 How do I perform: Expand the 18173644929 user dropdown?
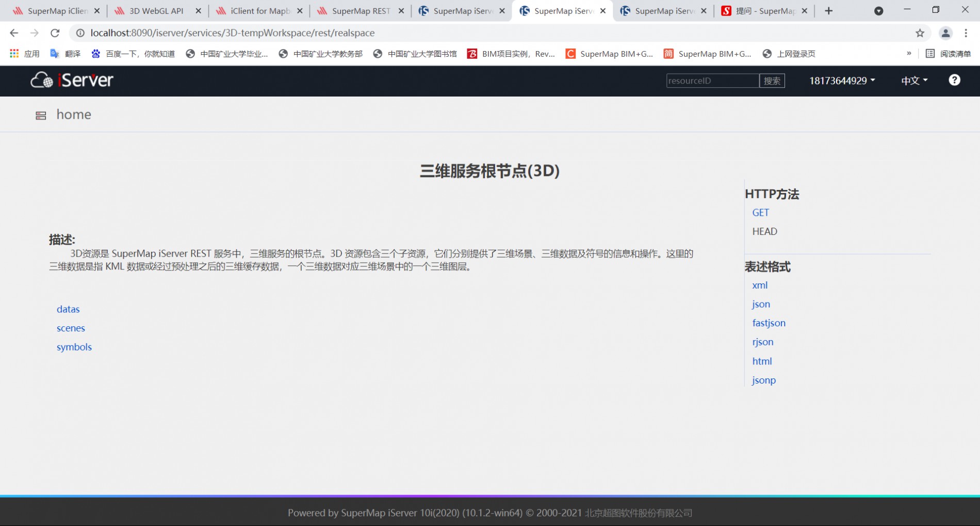click(x=842, y=81)
